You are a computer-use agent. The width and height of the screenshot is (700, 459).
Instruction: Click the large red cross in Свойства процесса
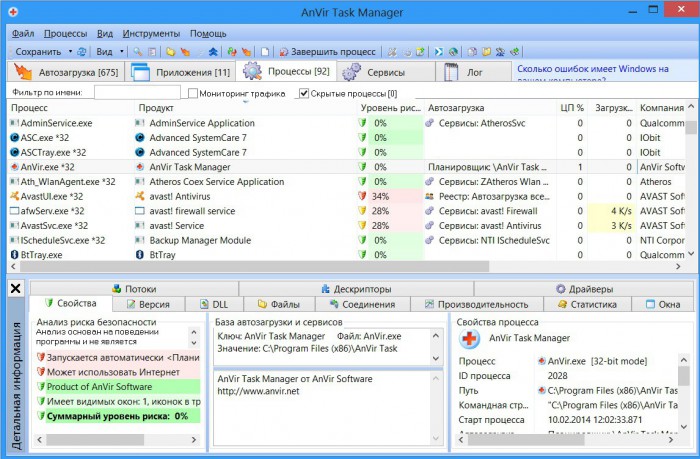pyautogui.click(x=470, y=339)
